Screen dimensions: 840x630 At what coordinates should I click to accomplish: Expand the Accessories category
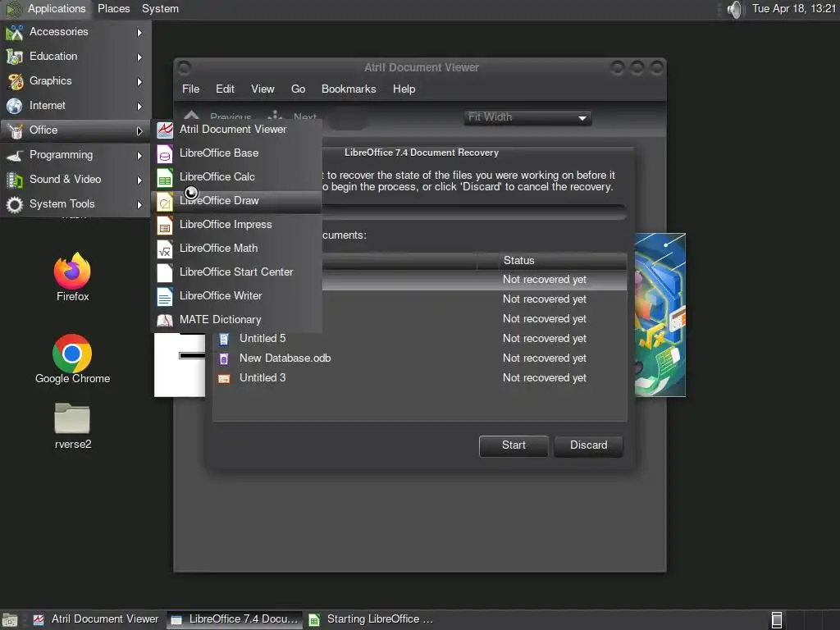(x=75, y=32)
